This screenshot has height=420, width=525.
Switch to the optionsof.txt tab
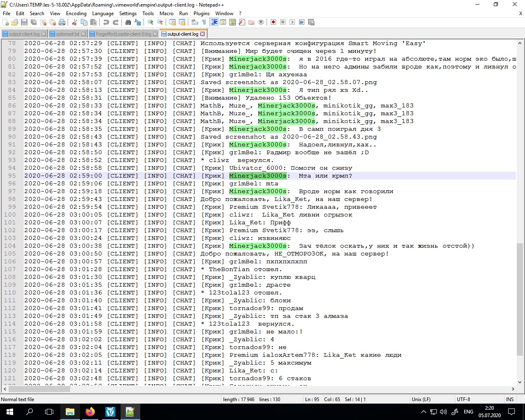point(67,34)
